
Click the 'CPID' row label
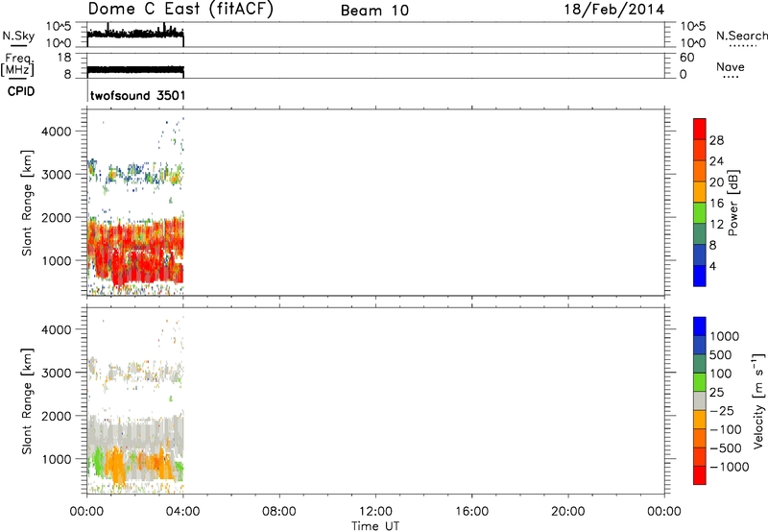coord(21,91)
